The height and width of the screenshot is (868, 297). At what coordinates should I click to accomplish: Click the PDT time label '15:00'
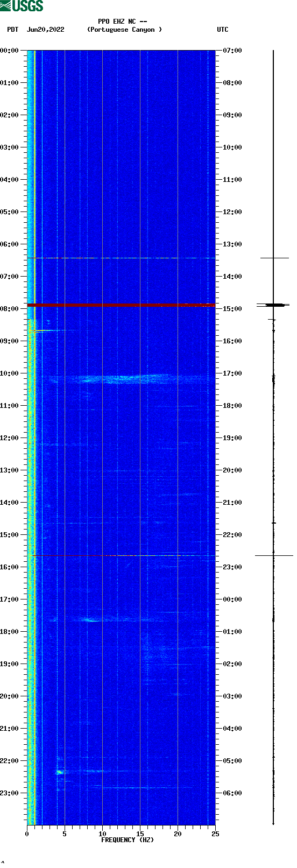pos(9,535)
